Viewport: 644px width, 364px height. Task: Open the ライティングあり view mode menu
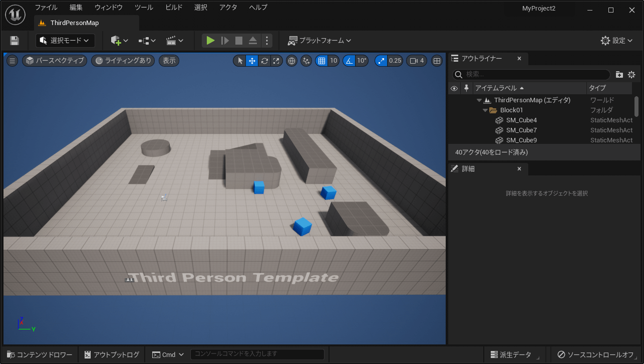click(123, 61)
